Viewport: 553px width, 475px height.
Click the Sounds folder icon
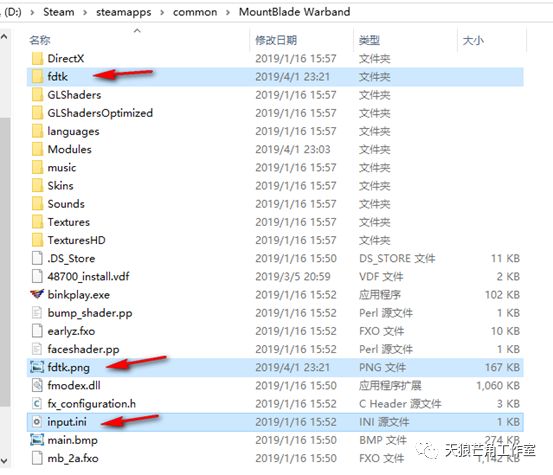pyautogui.click(x=37, y=204)
